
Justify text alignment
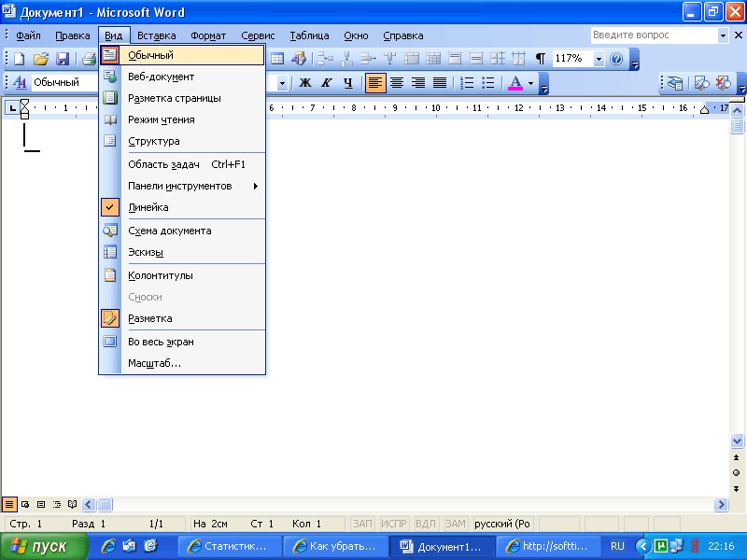coord(440,83)
